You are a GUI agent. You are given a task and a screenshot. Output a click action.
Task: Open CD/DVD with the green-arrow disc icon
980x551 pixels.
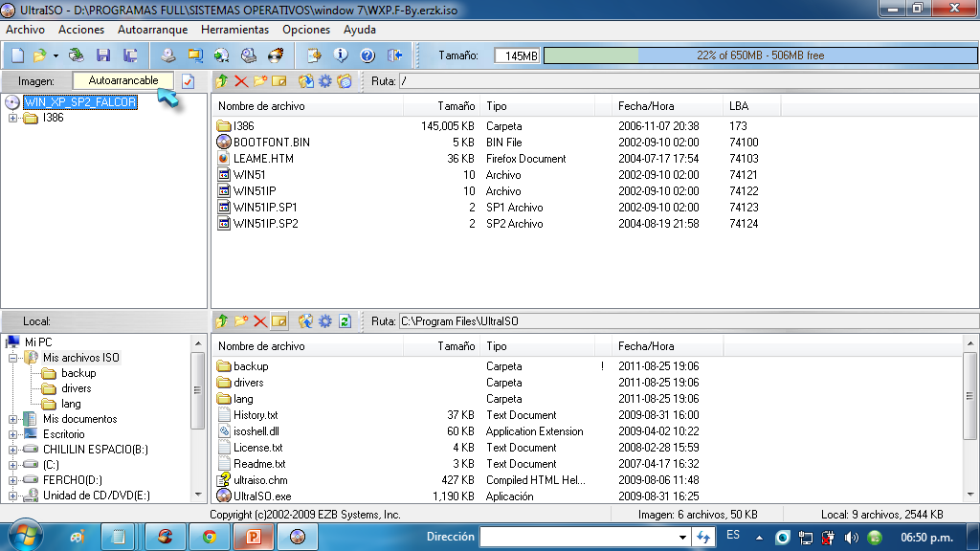[x=77, y=55]
